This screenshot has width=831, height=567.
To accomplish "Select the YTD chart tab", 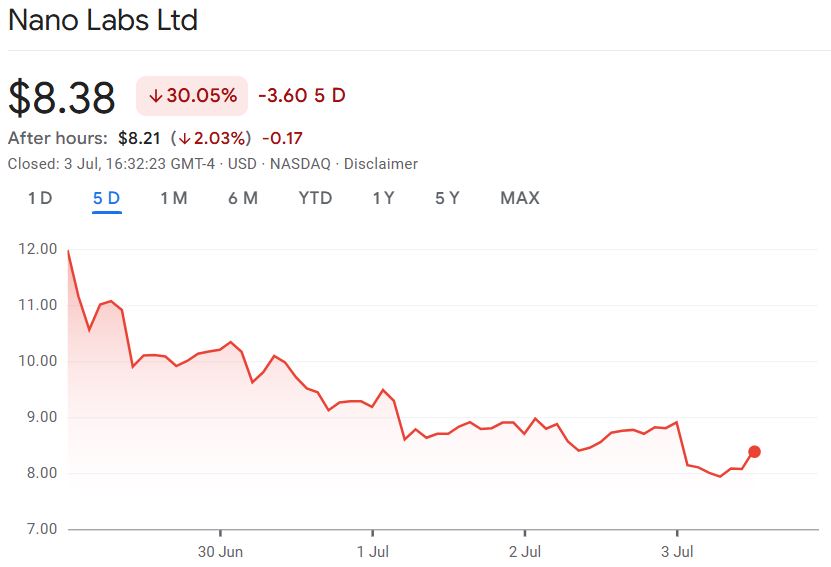I will [x=315, y=198].
